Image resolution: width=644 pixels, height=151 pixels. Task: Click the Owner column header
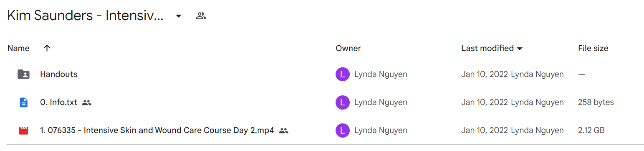(348, 48)
